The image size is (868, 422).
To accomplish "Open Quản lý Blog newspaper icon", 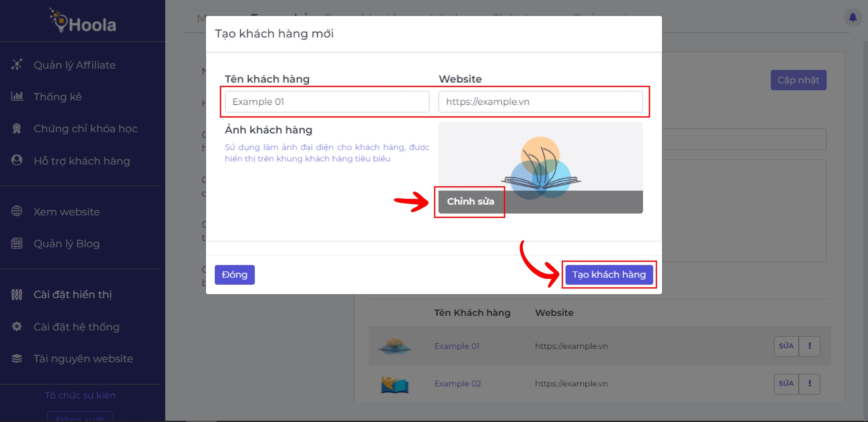I will click(x=17, y=243).
